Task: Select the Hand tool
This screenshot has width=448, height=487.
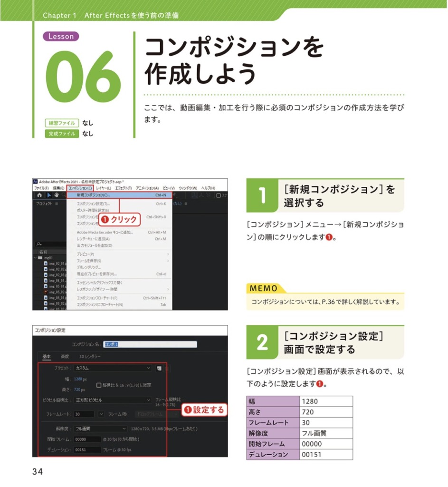Action: click(57, 195)
